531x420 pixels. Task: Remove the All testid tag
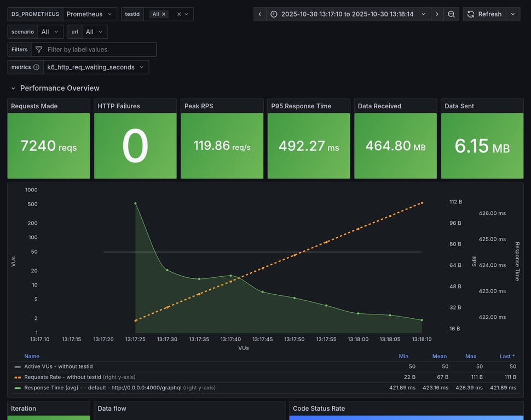pyautogui.click(x=164, y=14)
